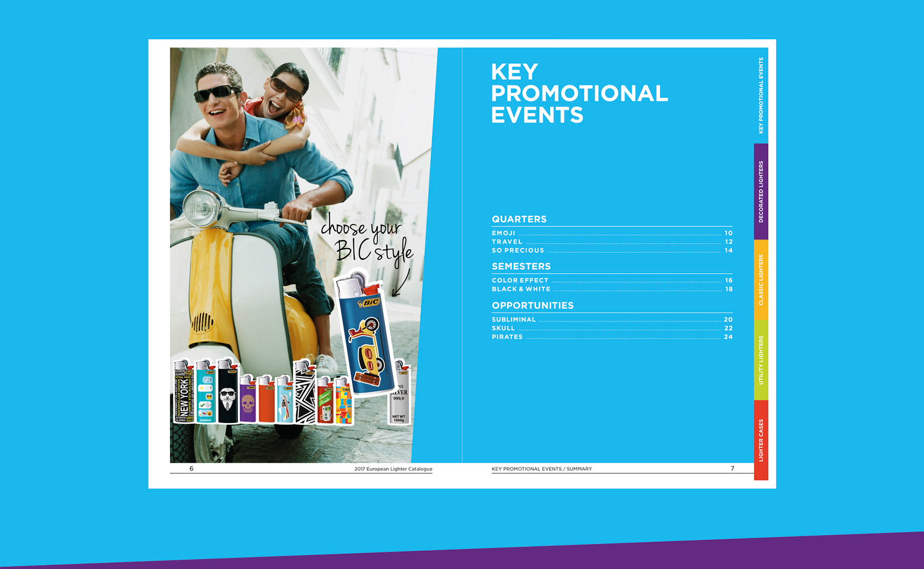This screenshot has width=924, height=569.
Task: Click the Opportunities section heading
Action: [532, 305]
